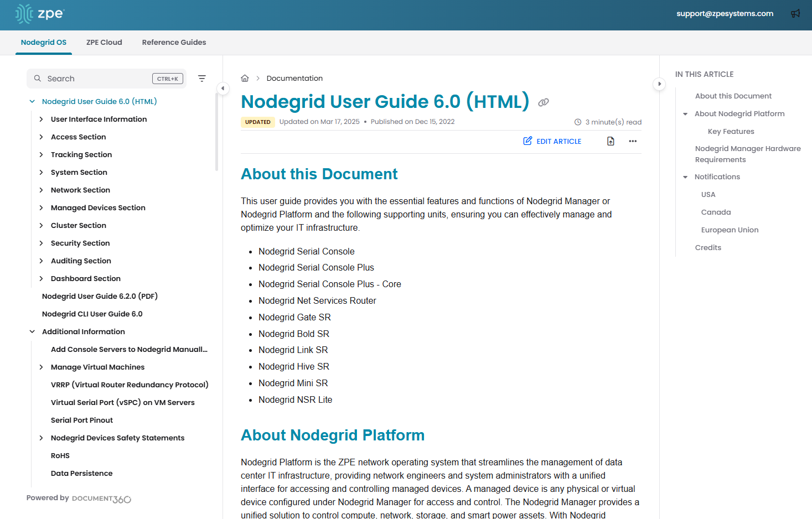Open Nodegrid CLI User Guide 6.0
Screen dimensions: 812x519
tap(92, 314)
